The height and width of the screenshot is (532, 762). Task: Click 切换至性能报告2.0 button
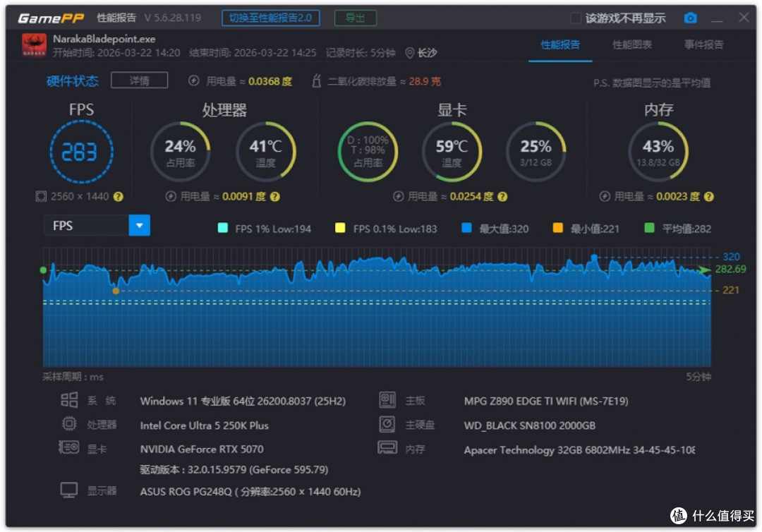tap(271, 18)
